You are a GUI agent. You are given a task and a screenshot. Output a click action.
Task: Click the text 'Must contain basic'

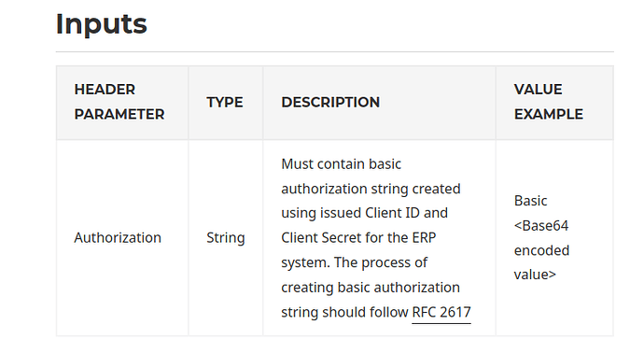(x=341, y=164)
